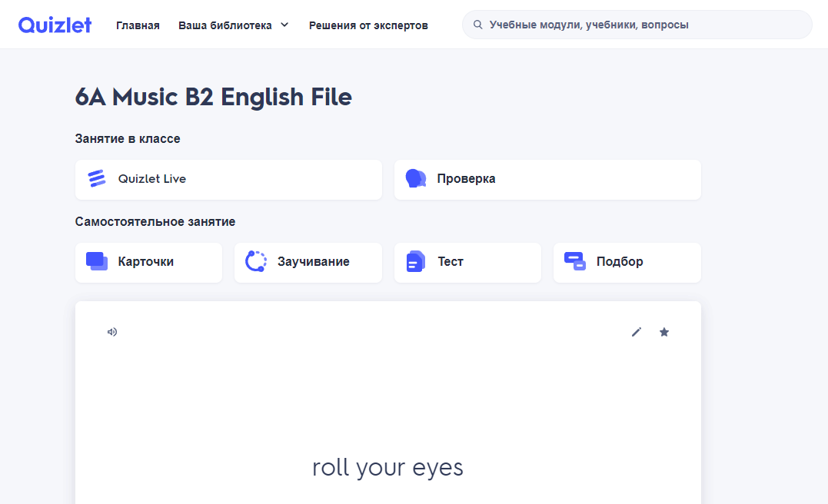The height and width of the screenshot is (504, 828).
Task: Click the Quizlet logo
Action: point(55,25)
